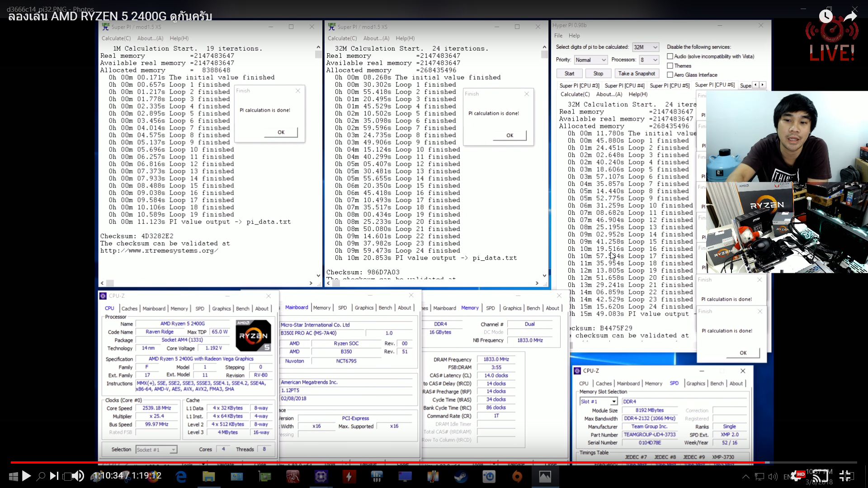Open File Explorer from the taskbar

click(x=208, y=476)
